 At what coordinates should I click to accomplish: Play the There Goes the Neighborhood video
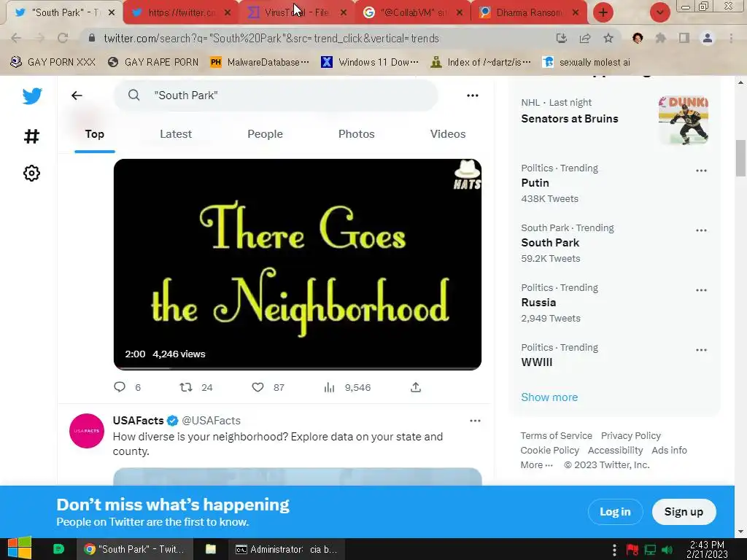click(x=298, y=264)
